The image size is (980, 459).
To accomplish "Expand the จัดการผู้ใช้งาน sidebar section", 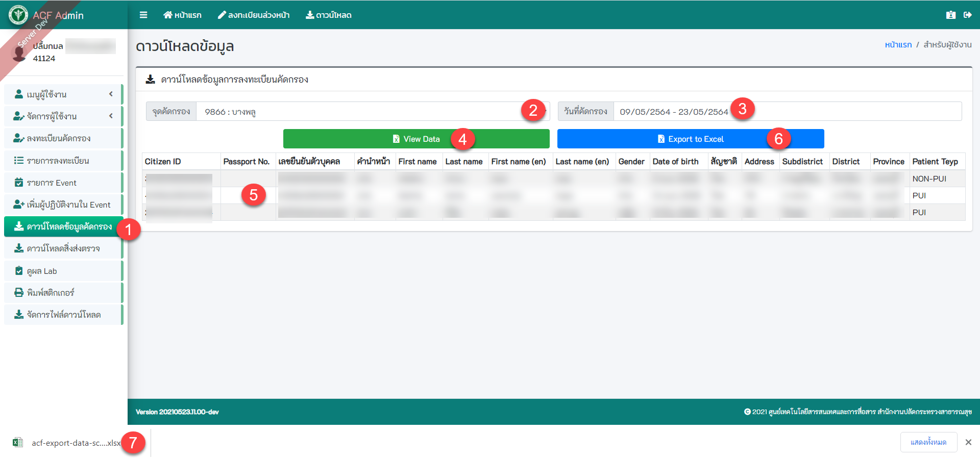I will tap(63, 116).
